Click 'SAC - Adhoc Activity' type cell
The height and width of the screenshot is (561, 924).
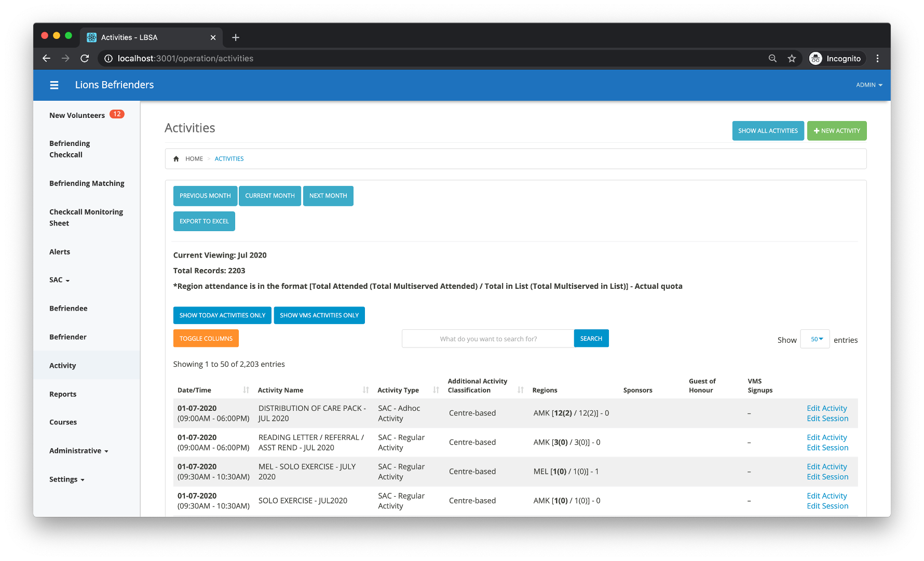[399, 413]
